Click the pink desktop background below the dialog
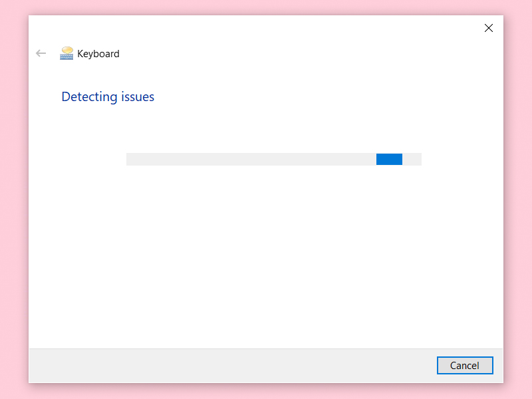Viewport: 532px width, 399px height. click(266, 392)
